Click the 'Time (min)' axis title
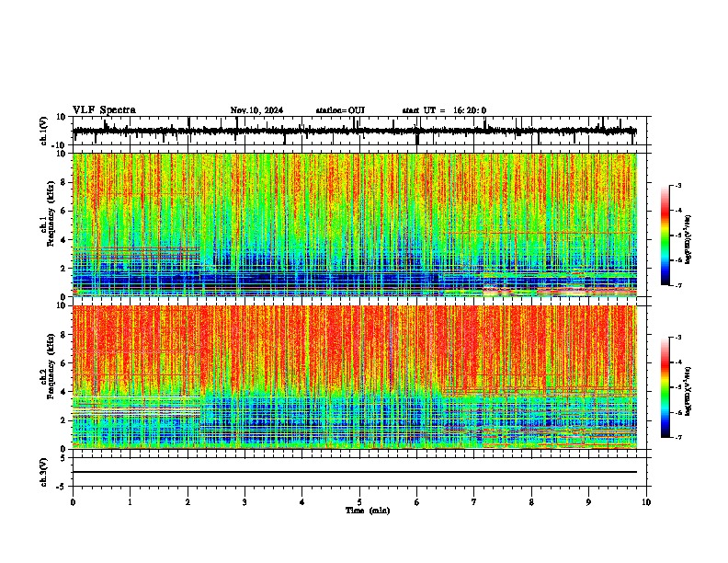The width and height of the screenshot is (728, 563). [368, 511]
